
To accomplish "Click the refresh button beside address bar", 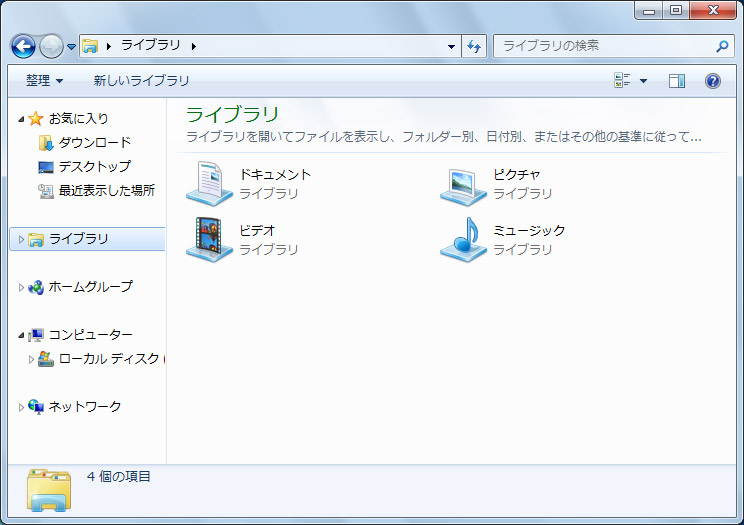I will click(x=474, y=46).
